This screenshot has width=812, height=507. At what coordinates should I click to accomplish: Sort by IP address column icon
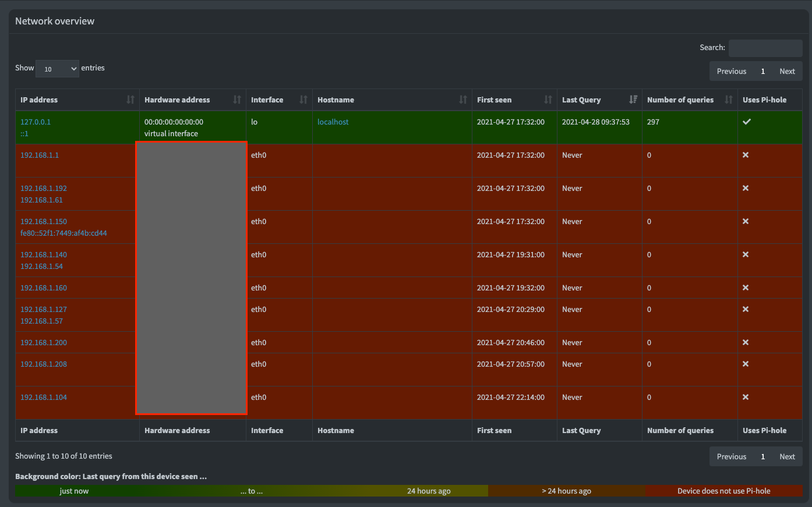point(130,100)
